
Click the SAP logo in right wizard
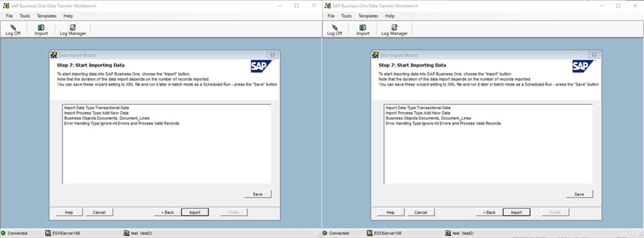click(583, 66)
